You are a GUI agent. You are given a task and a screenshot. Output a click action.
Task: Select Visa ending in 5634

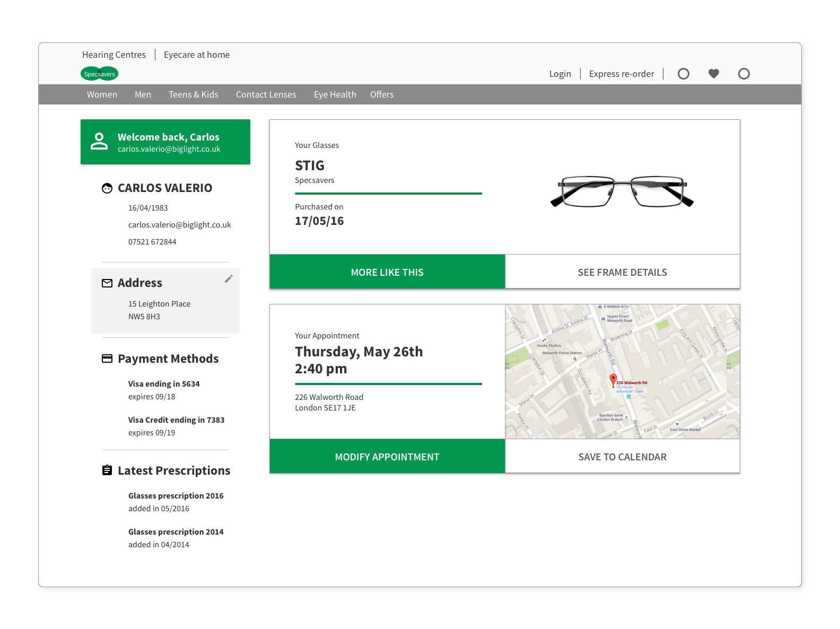coord(164,384)
